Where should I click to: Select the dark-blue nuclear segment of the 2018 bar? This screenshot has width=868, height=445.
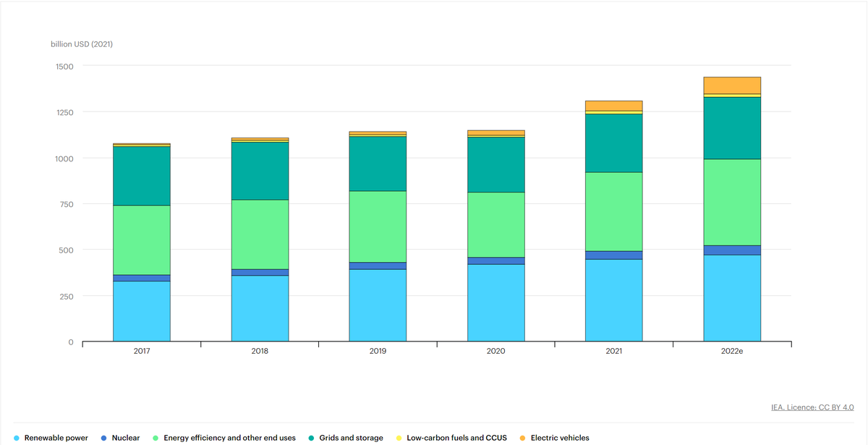coord(259,274)
